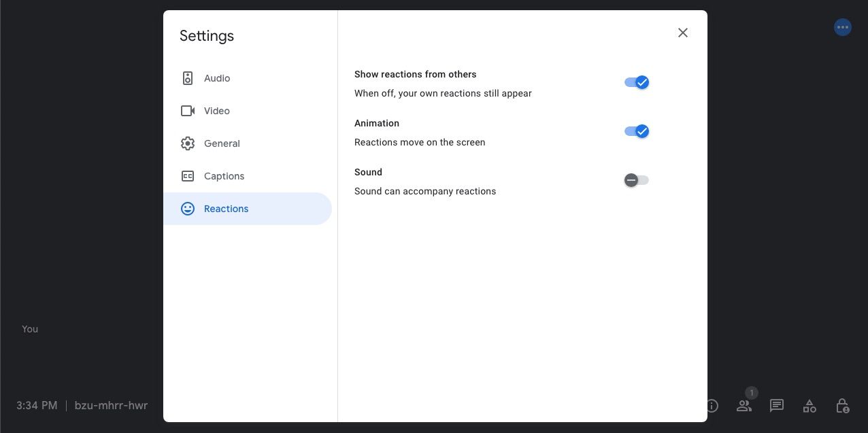Click the 3:34 PM time display
Screen dimensions: 868x433
pos(37,406)
